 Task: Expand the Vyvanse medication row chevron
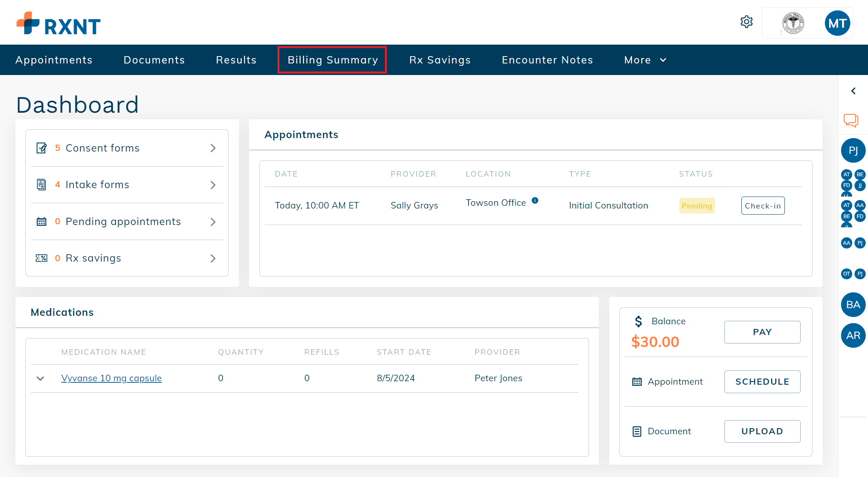point(40,379)
